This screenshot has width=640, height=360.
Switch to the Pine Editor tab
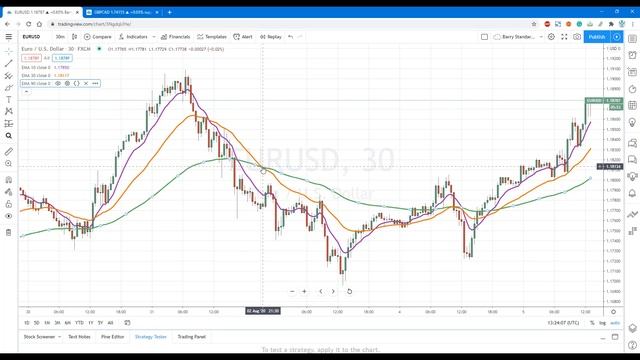point(113,337)
